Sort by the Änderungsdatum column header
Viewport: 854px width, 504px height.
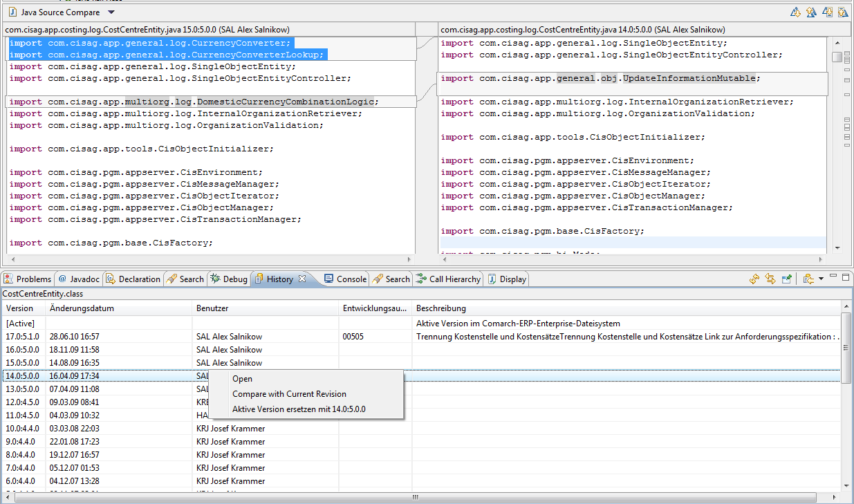(82, 308)
